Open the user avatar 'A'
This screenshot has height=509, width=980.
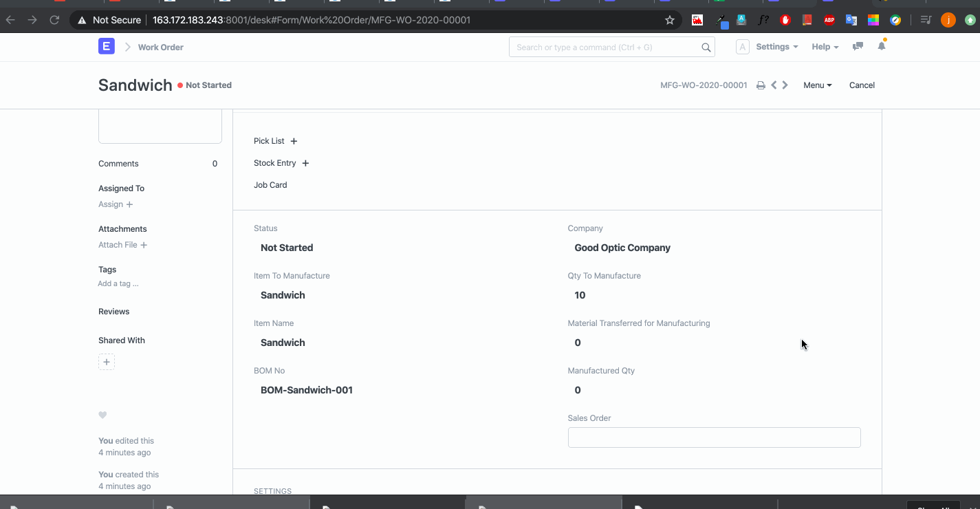pos(742,47)
